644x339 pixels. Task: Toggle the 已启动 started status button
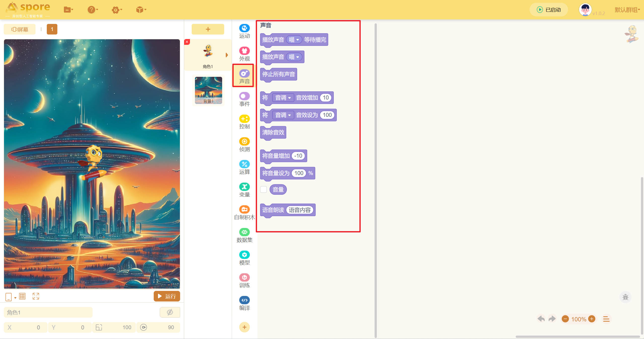pyautogui.click(x=549, y=10)
